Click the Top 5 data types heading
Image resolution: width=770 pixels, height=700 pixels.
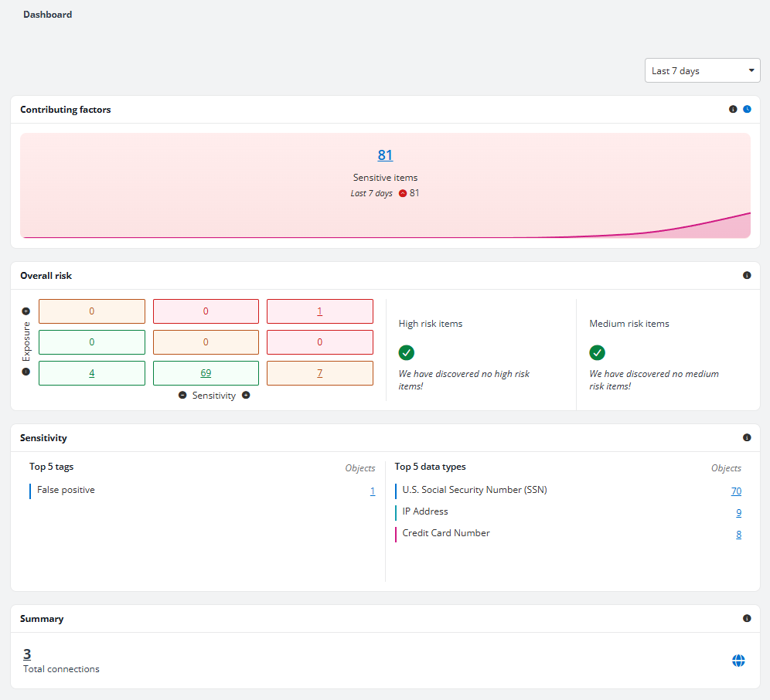(x=430, y=467)
